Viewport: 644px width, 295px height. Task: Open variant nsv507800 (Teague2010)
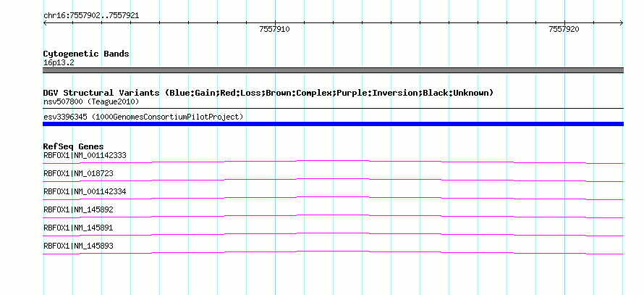coord(91,101)
